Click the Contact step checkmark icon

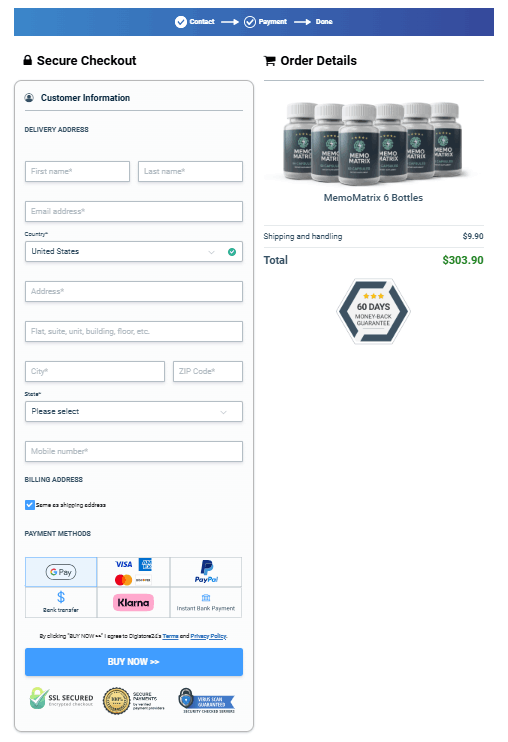point(181,22)
